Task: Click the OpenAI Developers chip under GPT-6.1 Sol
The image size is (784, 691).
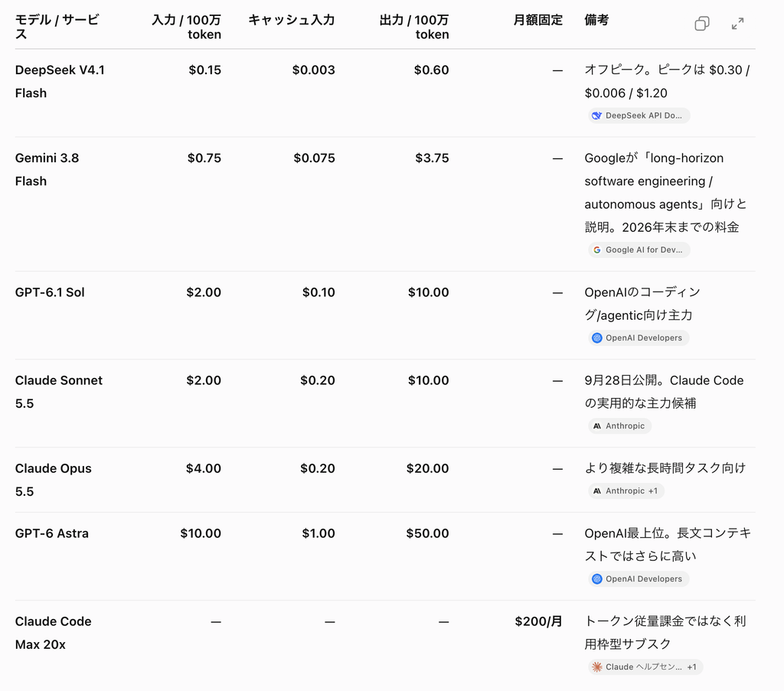Action: click(639, 337)
